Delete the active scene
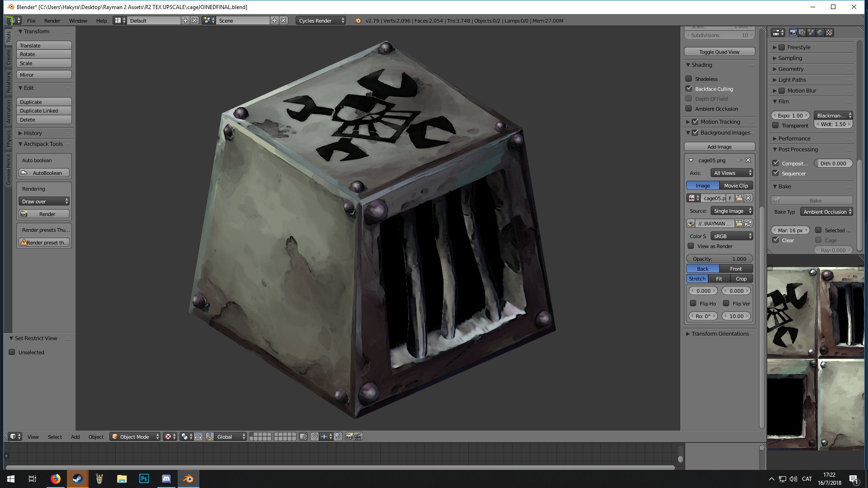This screenshot has height=488, width=868. 283,20
